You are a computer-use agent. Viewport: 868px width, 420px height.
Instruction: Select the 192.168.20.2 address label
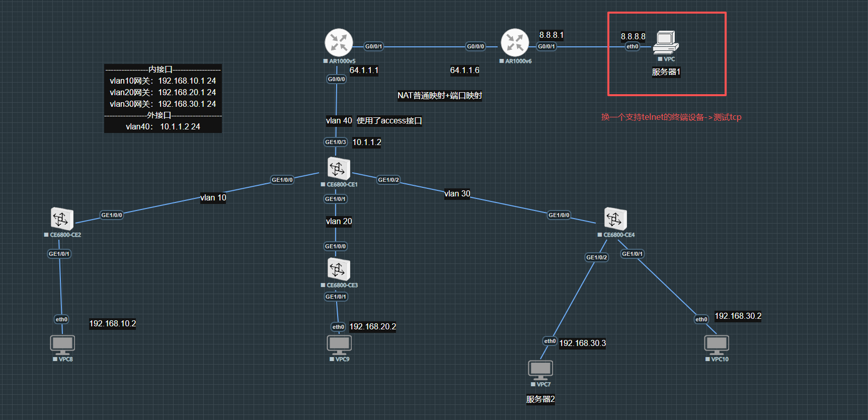tap(372, 327)
